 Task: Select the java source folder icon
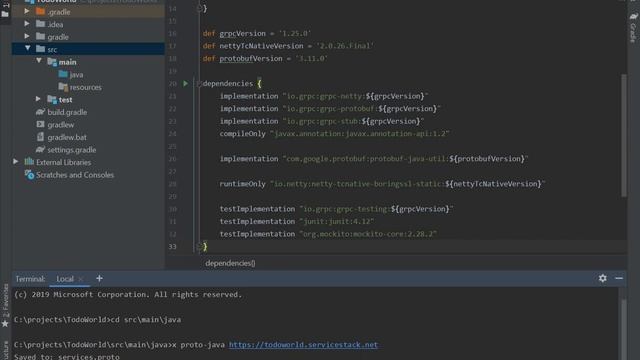[x=63, y=74]
